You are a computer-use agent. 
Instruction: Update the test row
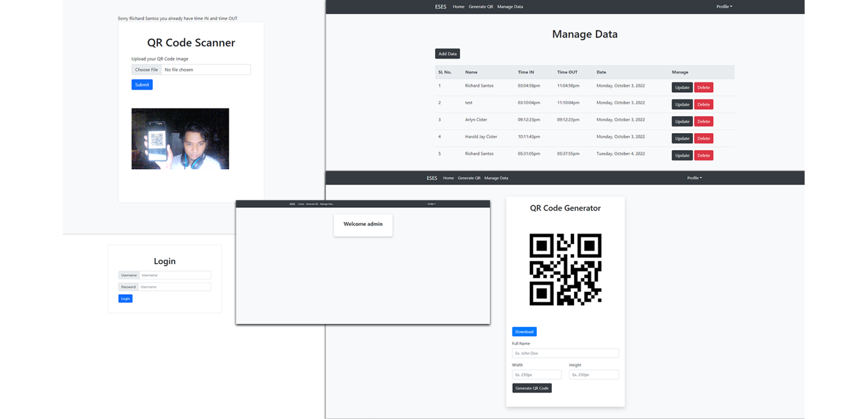[x=682, y=104]
